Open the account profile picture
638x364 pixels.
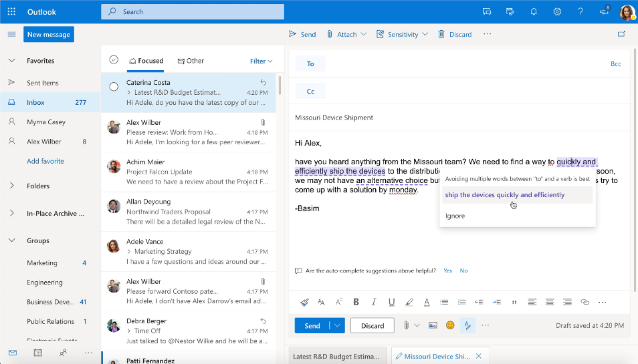627,12
